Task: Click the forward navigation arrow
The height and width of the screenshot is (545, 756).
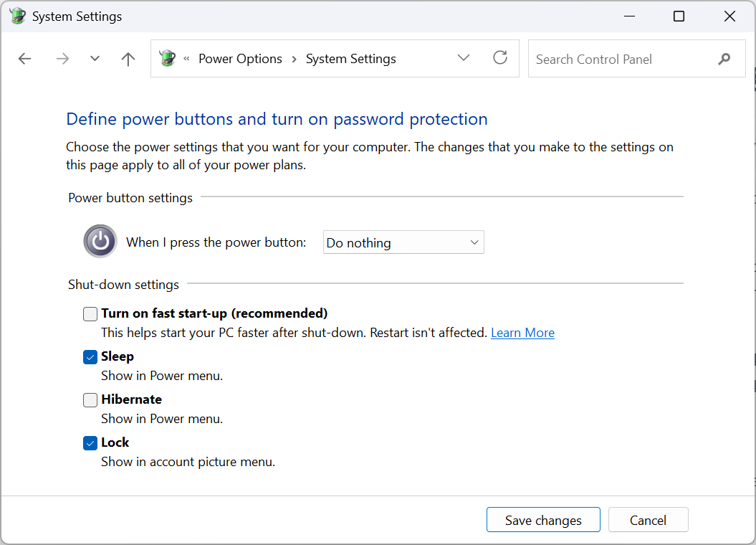Action: [x=62, y=59]
